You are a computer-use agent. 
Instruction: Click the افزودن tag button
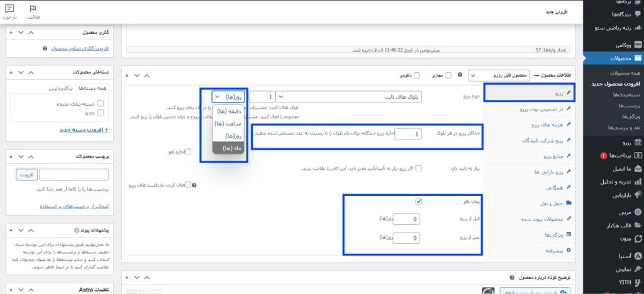click(26, 174)
